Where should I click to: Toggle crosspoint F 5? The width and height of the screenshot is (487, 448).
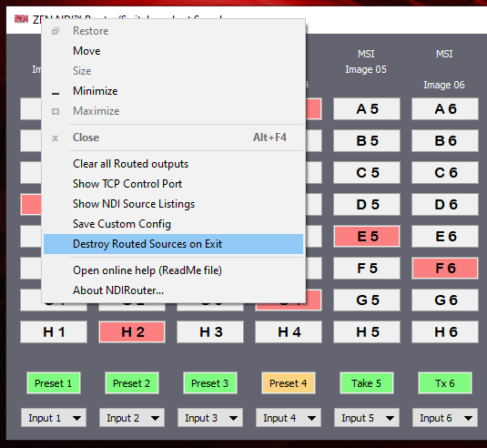click(x=367, y=268)
